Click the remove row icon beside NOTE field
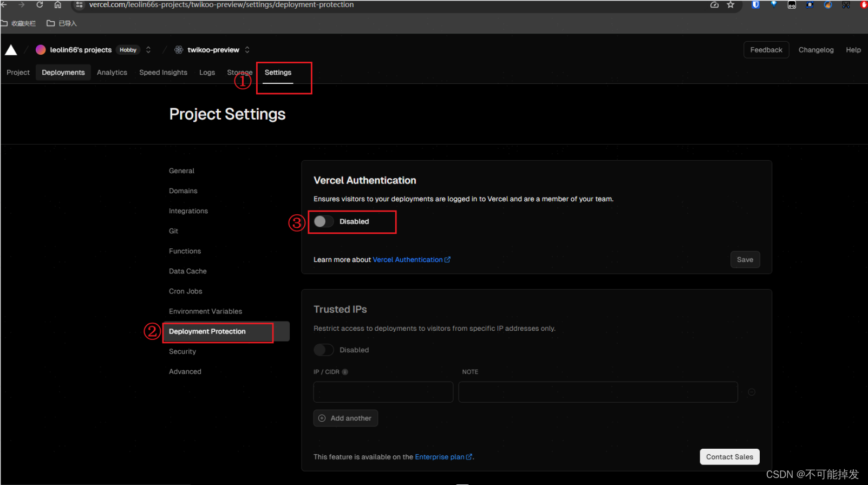 pyautogui.click(x=752, y=392)
